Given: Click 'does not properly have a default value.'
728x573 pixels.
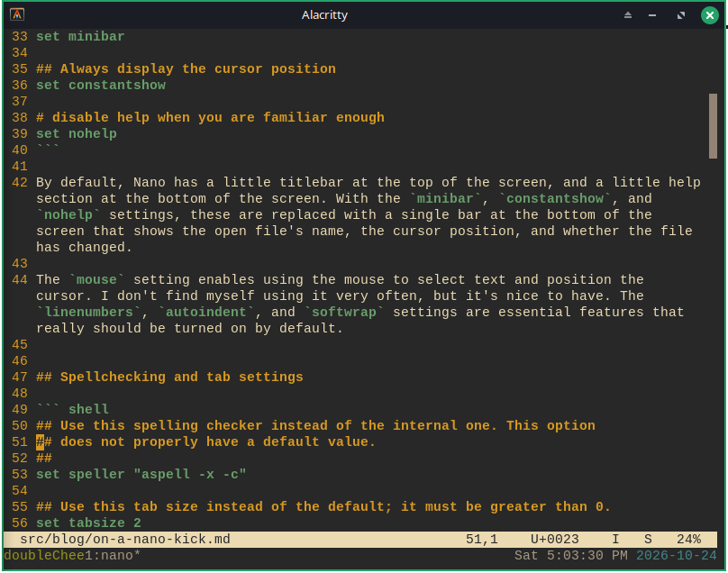Looking at the screenshot, I should [218, 442].
